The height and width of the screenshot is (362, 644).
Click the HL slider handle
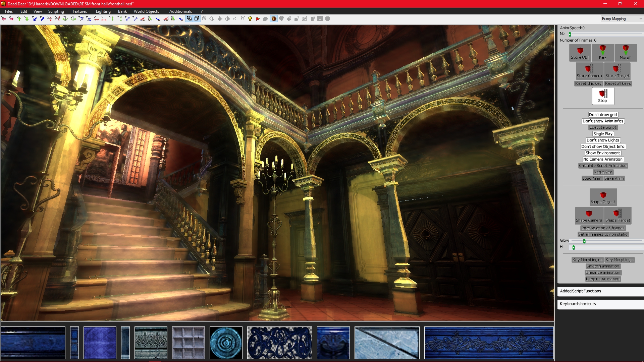click(574, 247)
